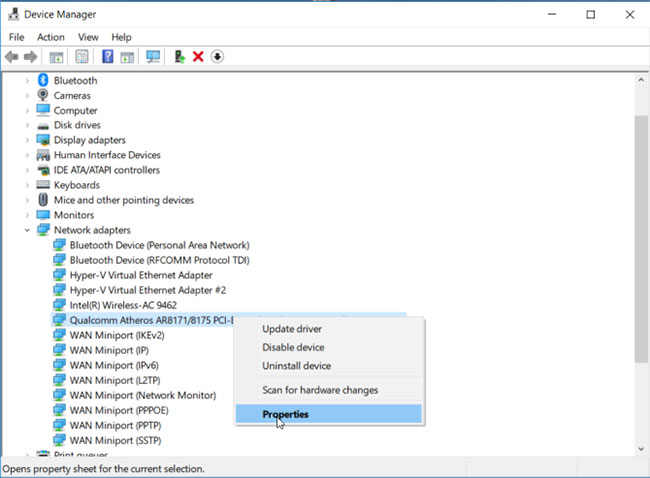650x478 pixels.
Task: Click the green update driver toolbar icon
Action: click(179, 57)
